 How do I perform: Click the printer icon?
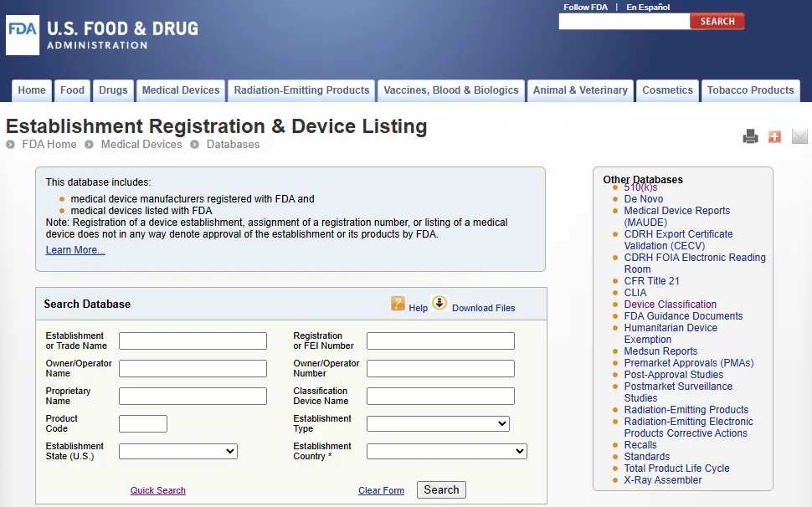[750, 136]
